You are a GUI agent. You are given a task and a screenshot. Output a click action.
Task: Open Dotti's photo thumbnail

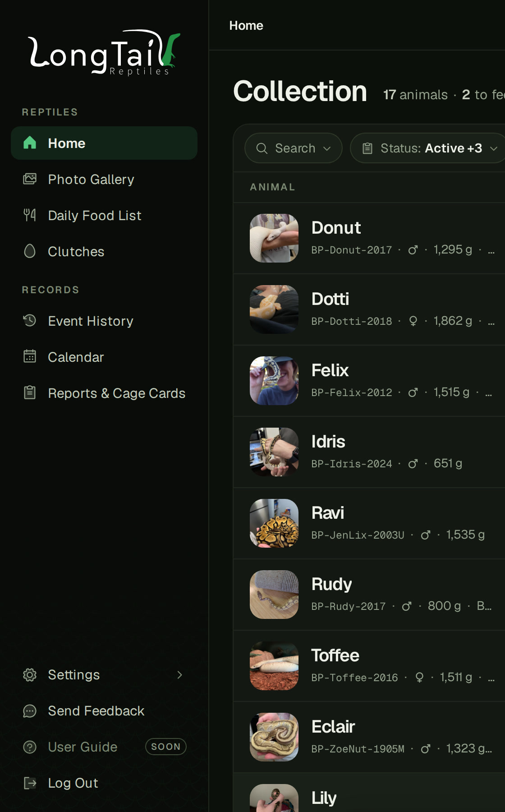click(274, 309)
